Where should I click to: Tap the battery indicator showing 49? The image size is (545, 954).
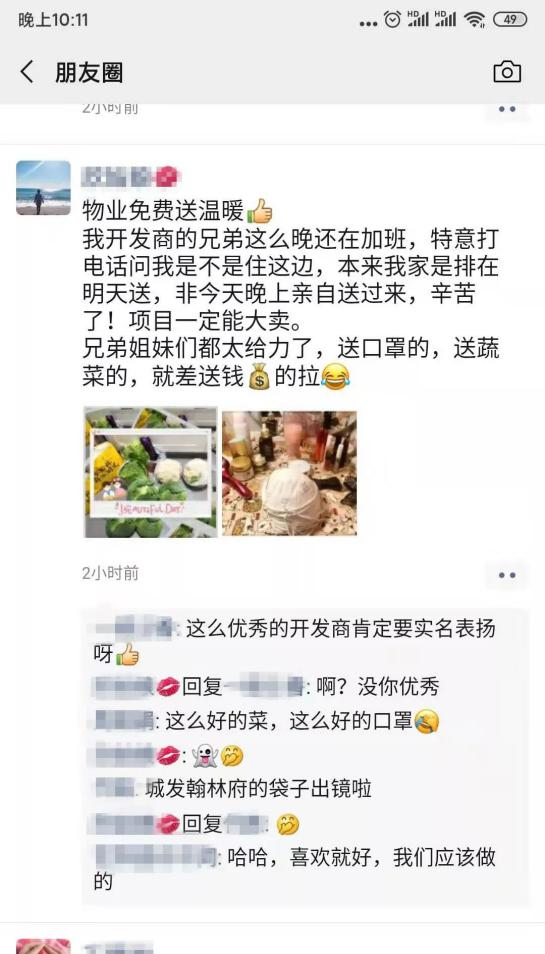(x=510, y=19)
